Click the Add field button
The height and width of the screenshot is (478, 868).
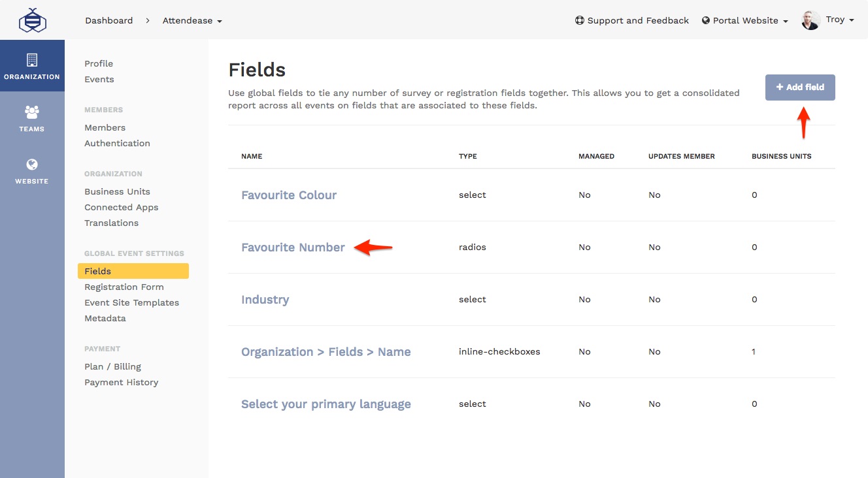point(799,87)
